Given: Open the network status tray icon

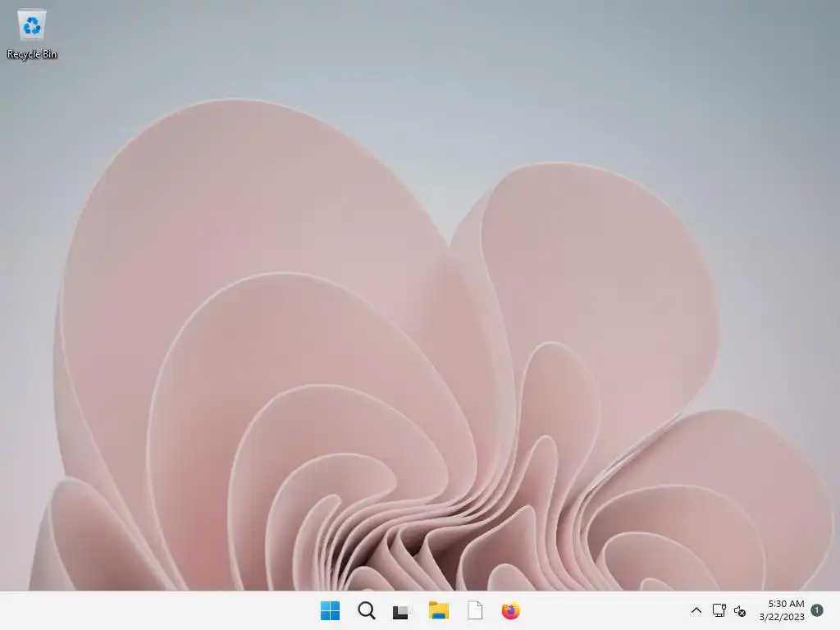Looking at the screenshot, I should pyautogui.click(x=719, y=610).
